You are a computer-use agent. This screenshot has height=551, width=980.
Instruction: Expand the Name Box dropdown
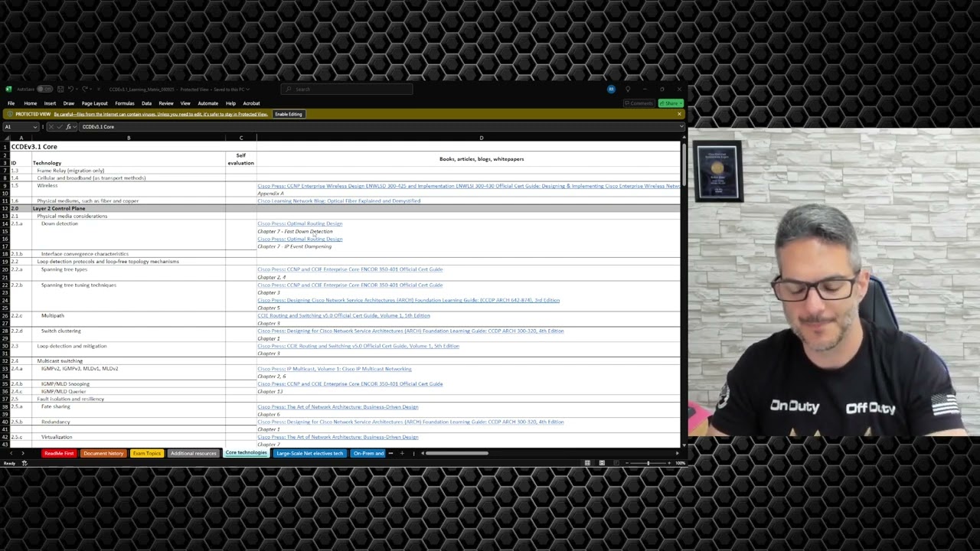point(35,126)
